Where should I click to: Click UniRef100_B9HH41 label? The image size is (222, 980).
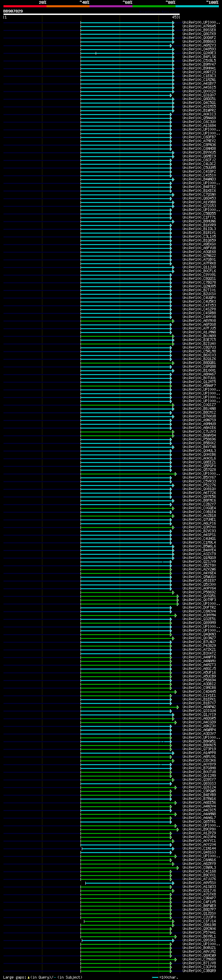[x=199, y=68]
